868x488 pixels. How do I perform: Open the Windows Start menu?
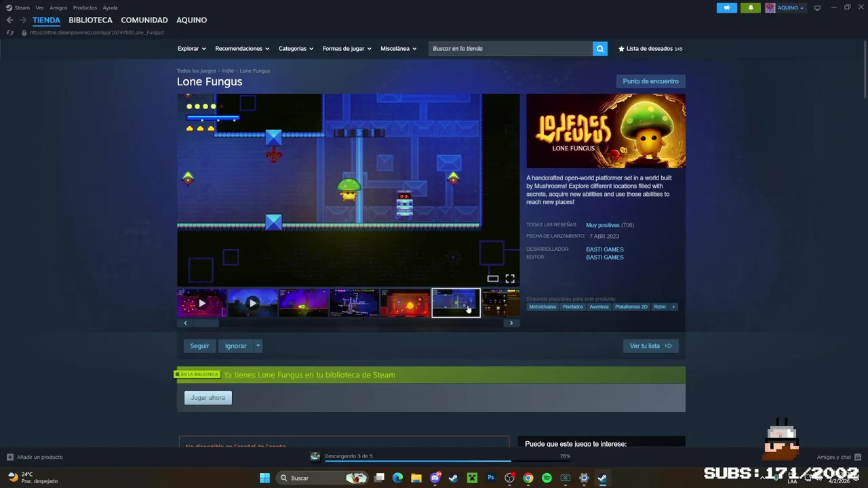(264, 478)
